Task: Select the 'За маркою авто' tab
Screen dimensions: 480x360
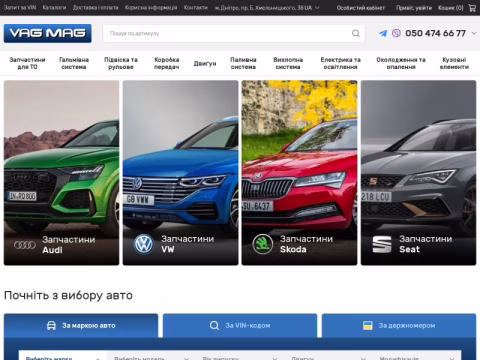Action: click(81, 326)
